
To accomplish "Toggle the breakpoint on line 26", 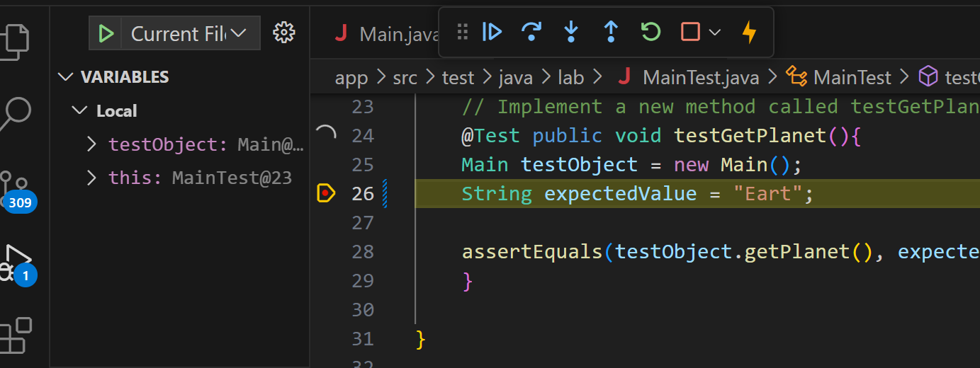I will pos(325,193).
